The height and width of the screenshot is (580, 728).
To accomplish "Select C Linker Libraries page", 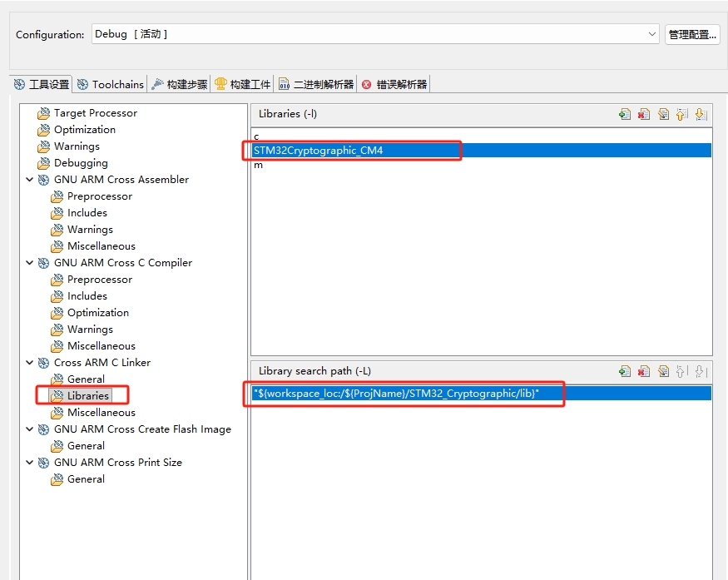I will click(x=87, y=395).
